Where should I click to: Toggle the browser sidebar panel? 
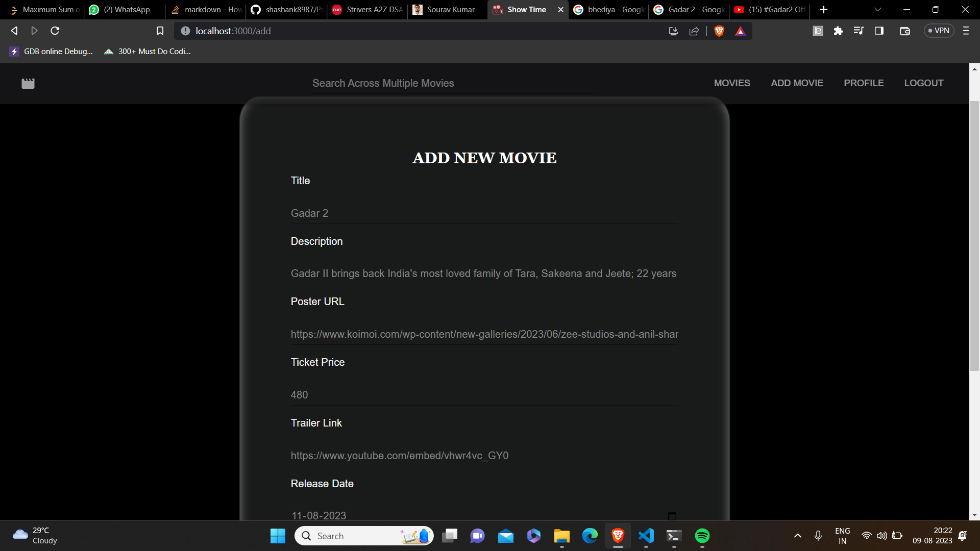[x=879, y=31]
